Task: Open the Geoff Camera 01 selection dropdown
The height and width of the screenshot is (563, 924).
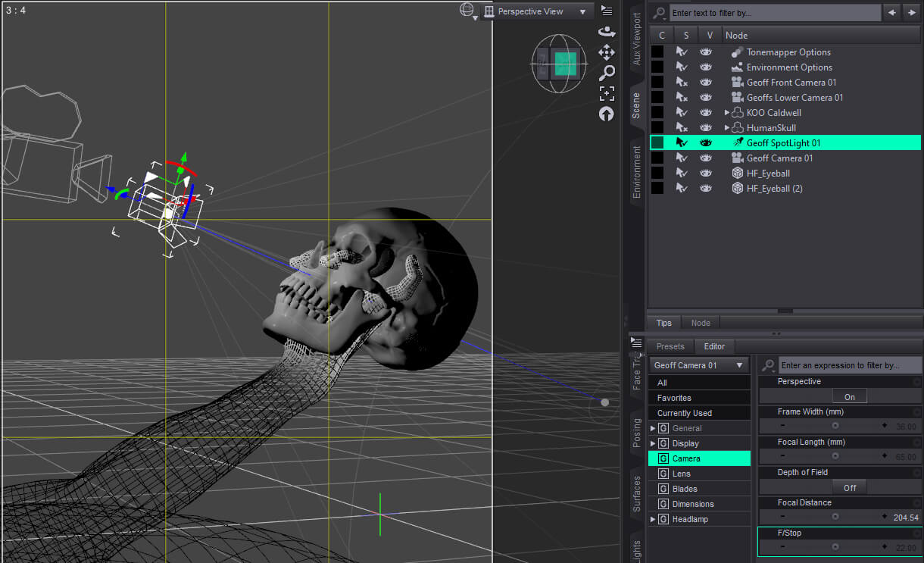Action: coord(699,365)
